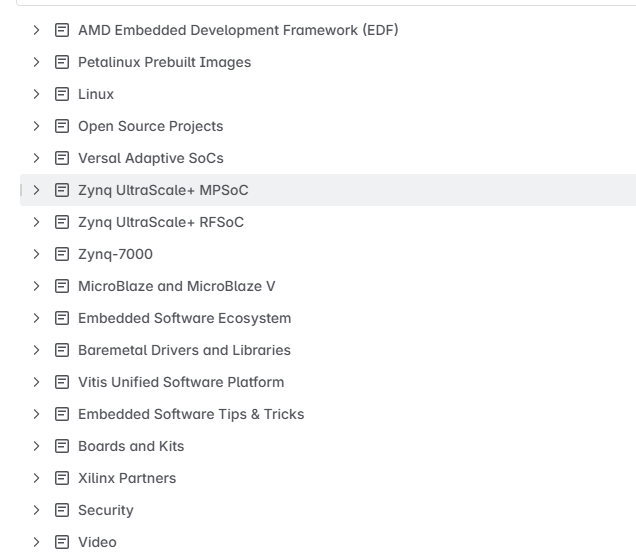
Task: Click the page icon next to MicroBlaze and MicroBlaze V
Action: pos(62,286)
